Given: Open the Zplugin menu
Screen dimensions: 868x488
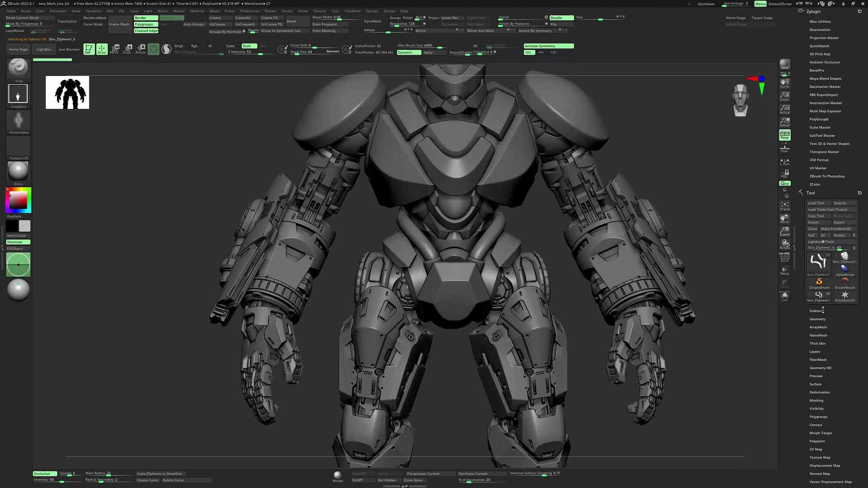Looking at the screenshot, I should (x=372, y=11).
